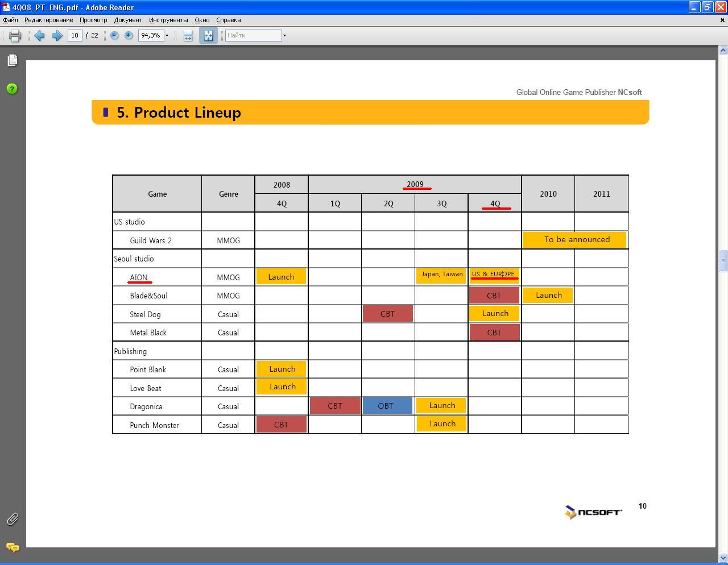The image size is (728, 565).
Task: Click the vertical scrollbar up arrow
Action: [x=723, y=50]
